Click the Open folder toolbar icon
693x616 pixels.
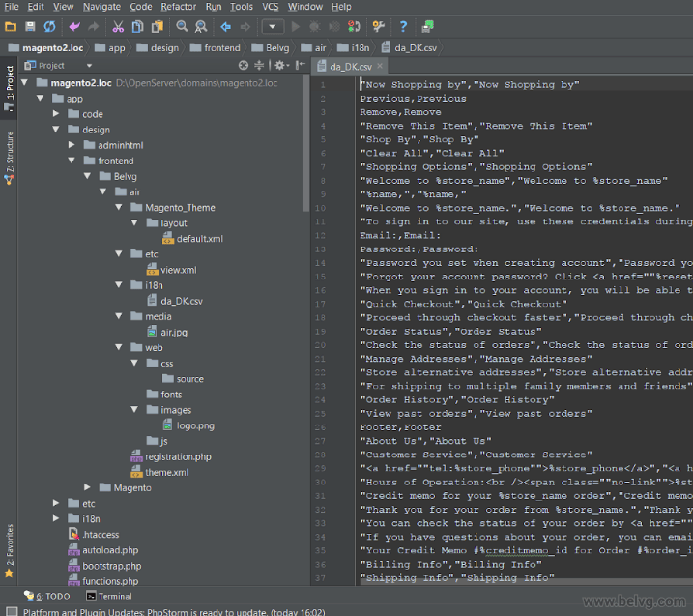(11, 26)
